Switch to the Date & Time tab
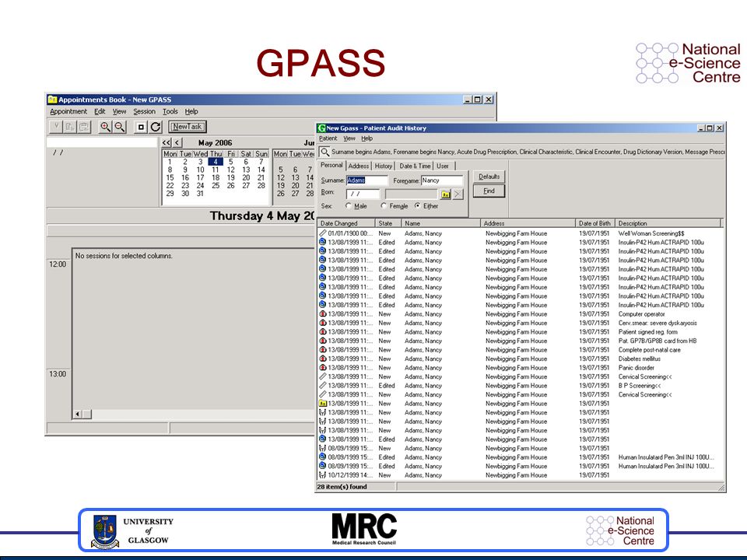 tap(415, 166)
